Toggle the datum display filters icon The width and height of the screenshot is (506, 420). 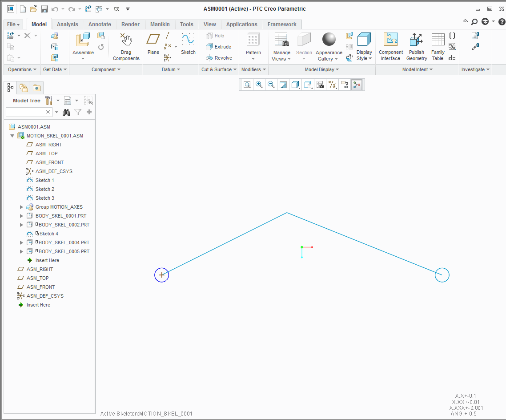click(x=333, y=85)
